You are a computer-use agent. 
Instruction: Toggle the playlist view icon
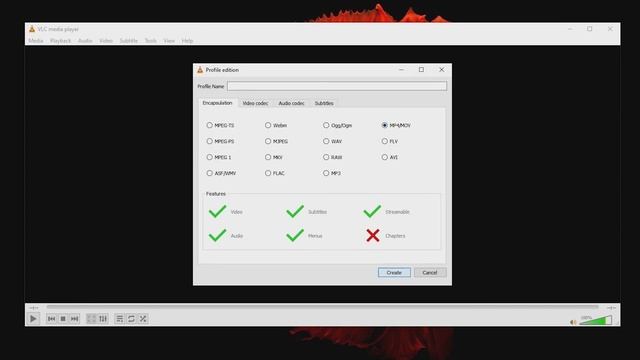(x=119, y=318)
